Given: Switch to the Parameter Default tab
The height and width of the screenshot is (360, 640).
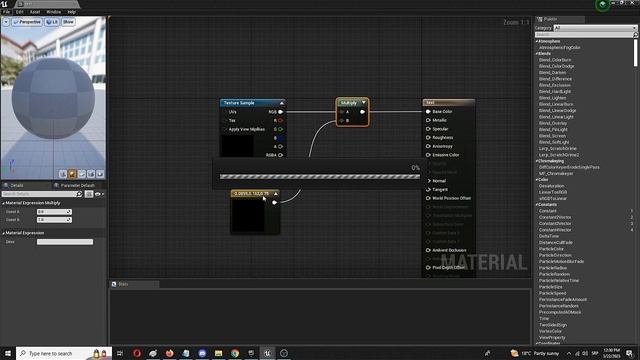Looking at the screenshot, I should (x=77, y=185).
